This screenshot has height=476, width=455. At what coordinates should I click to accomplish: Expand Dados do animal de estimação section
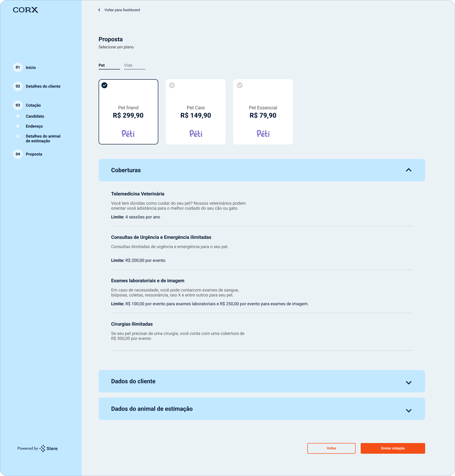[x=261, y=409]
